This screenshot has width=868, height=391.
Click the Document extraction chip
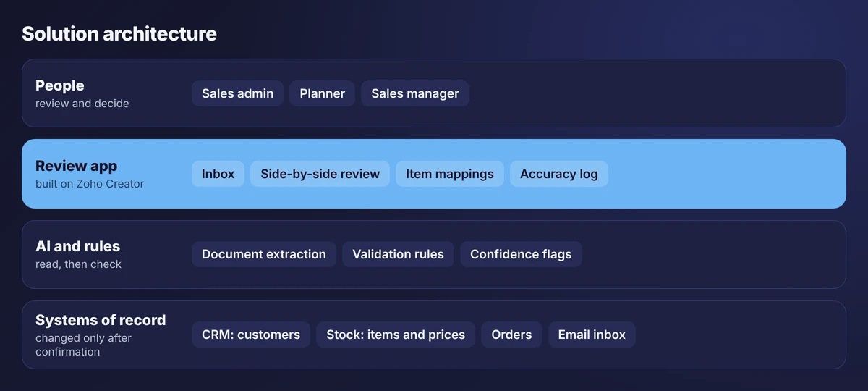pos(264,254)
